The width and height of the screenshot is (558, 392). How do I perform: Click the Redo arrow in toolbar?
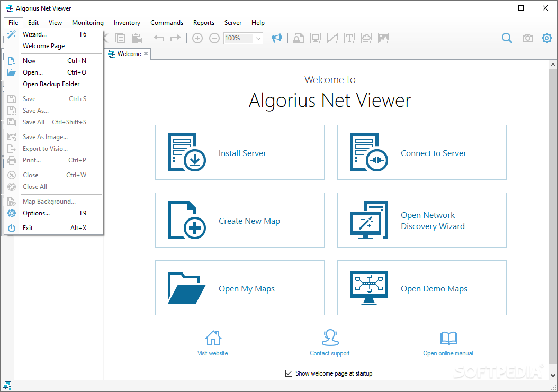tap(175, 38)
